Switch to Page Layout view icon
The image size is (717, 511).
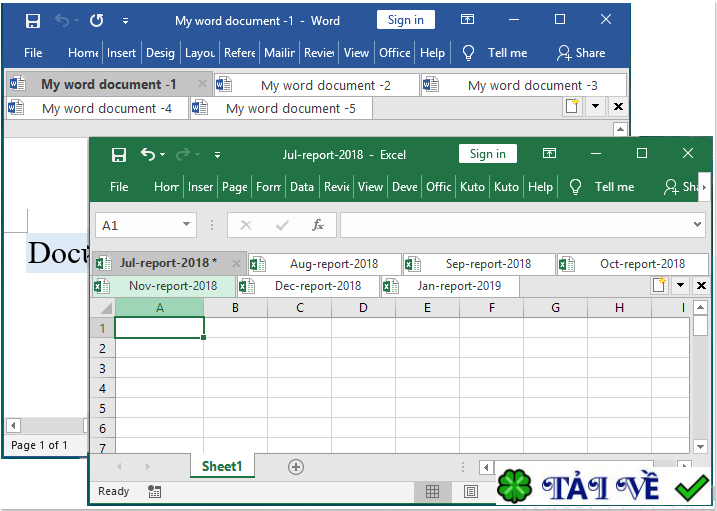pyautogui.click(x=471, y=491)
